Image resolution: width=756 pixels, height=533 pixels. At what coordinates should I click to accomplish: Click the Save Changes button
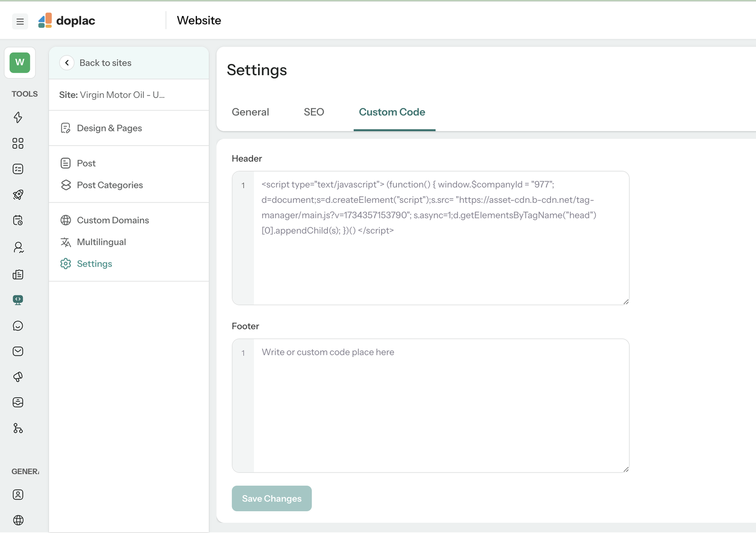click(x=272, y=498)
